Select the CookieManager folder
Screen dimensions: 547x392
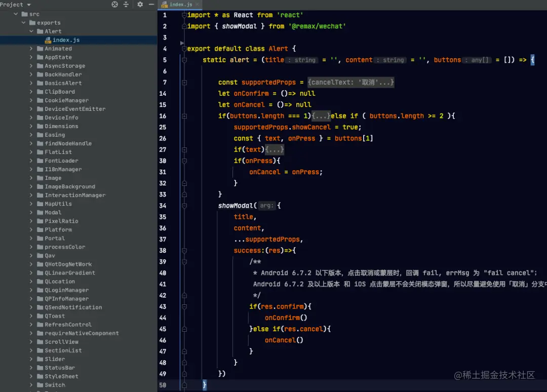tap(66, 100)
